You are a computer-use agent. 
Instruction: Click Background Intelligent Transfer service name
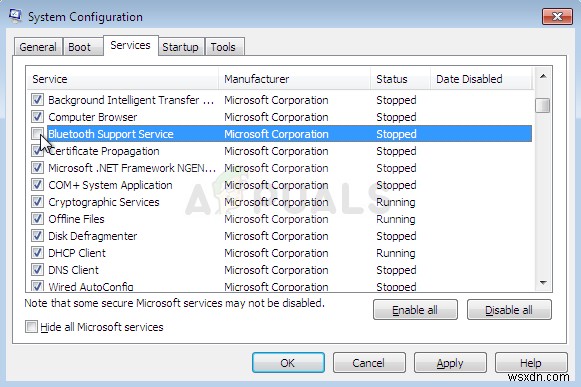pos(131,100)
